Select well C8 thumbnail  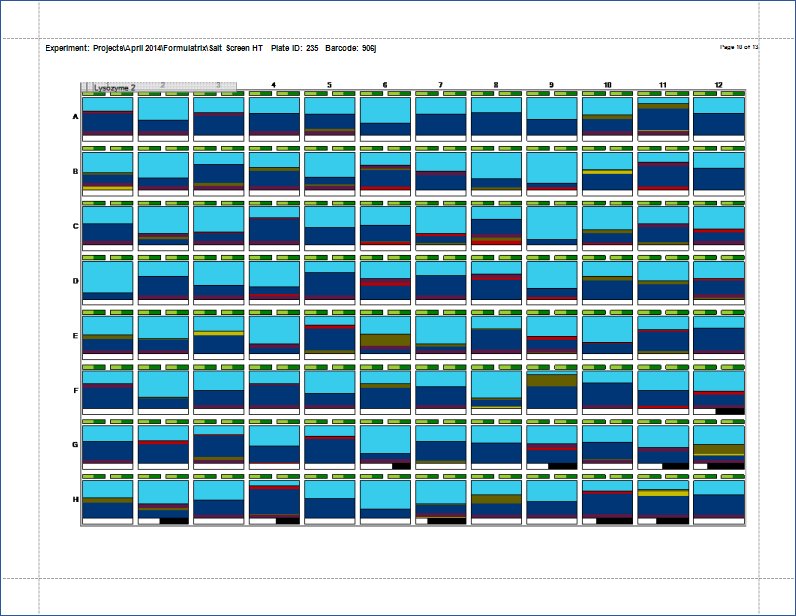tap(496, 226)
